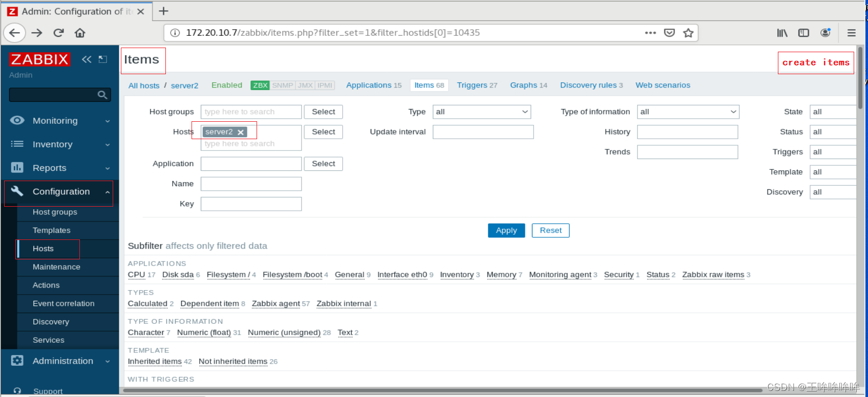Click the Update interval input field
The width and height of the screenshot is (868, 397).
[x=483, y=132]
